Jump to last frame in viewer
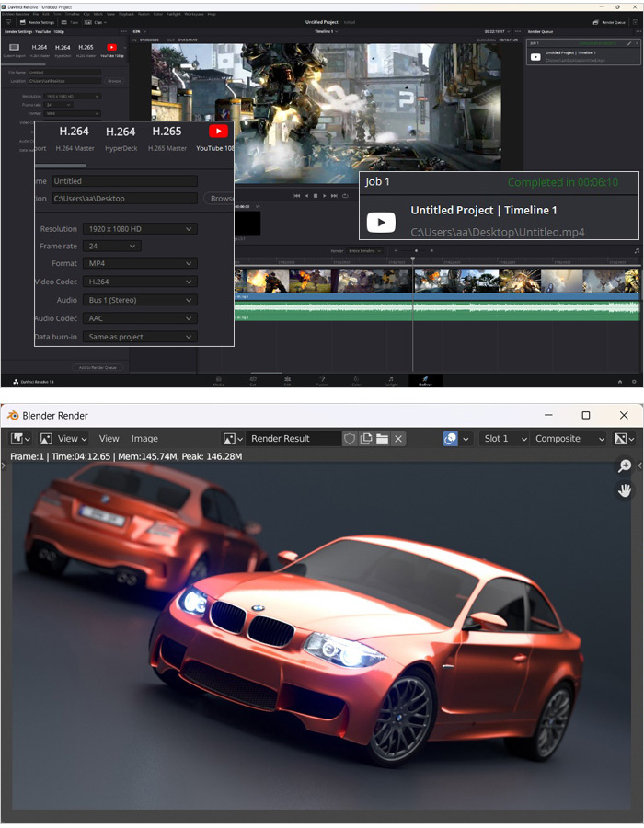This screenshot has height=828, width=644. 334,195
